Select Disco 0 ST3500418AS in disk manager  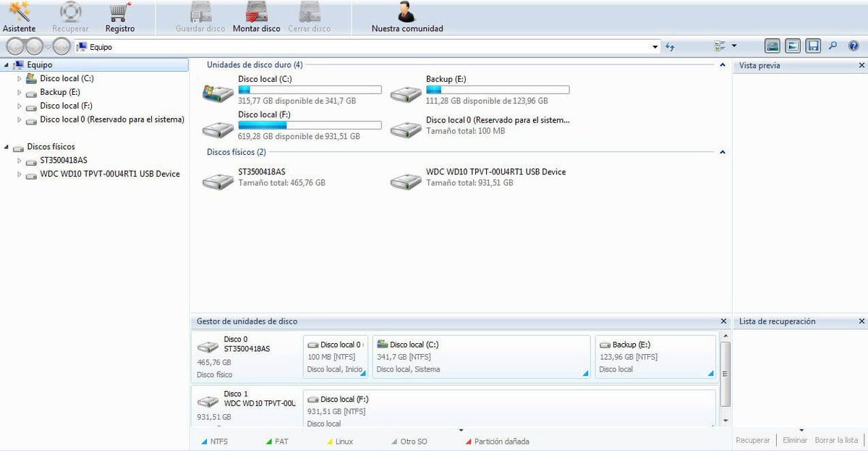point(247,358)
